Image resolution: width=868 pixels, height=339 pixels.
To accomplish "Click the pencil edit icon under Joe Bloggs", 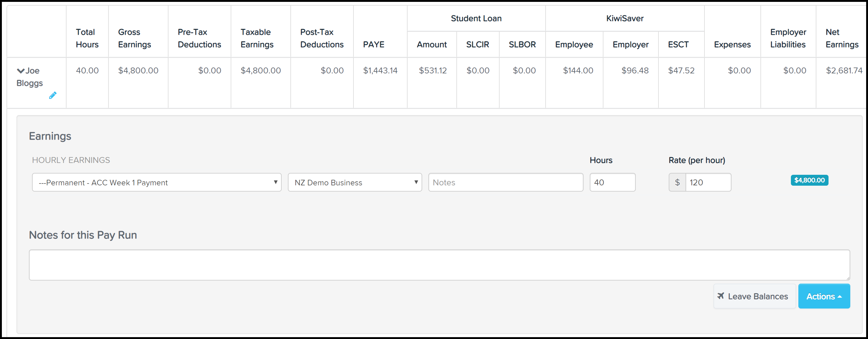I will coord(53,96).
